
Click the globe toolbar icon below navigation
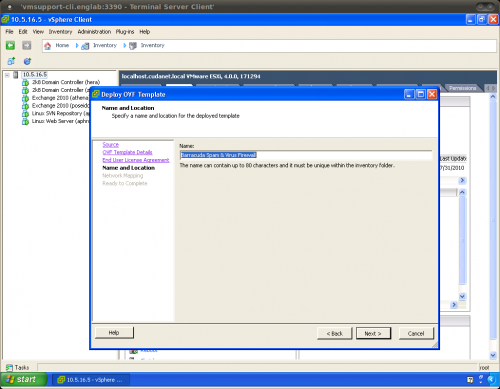pyautogui.click(x=27, y=61)
